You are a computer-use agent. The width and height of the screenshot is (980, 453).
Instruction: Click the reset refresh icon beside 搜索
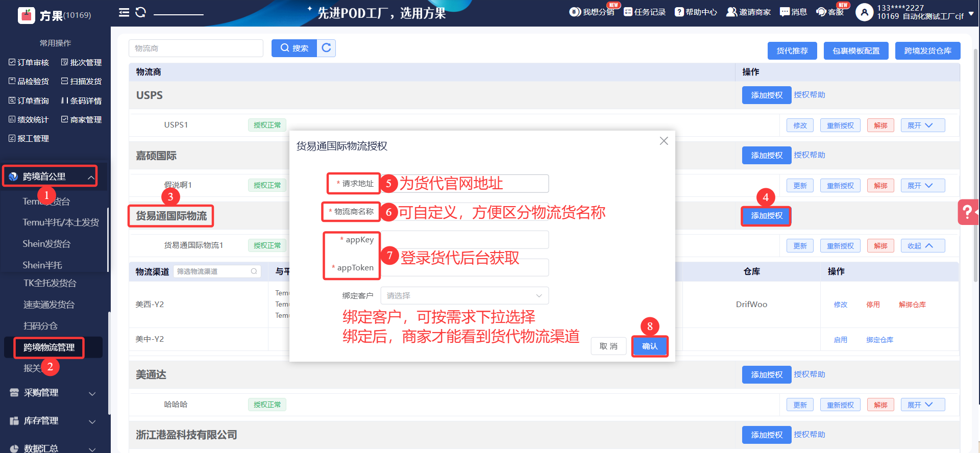(x=326, y=48)
